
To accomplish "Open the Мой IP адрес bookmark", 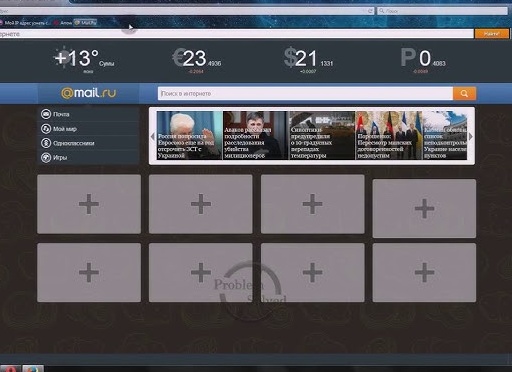I will coord(25,23).
